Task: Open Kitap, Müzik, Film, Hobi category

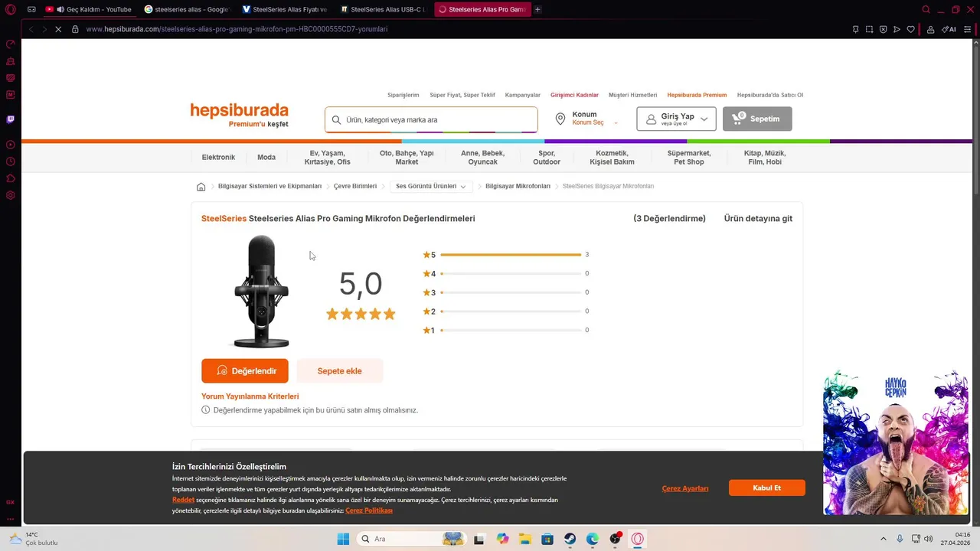Action: [765, 158]
